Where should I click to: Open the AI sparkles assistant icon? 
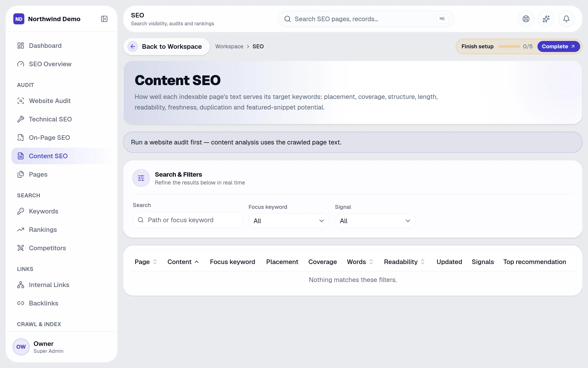(x=546, y=19)
